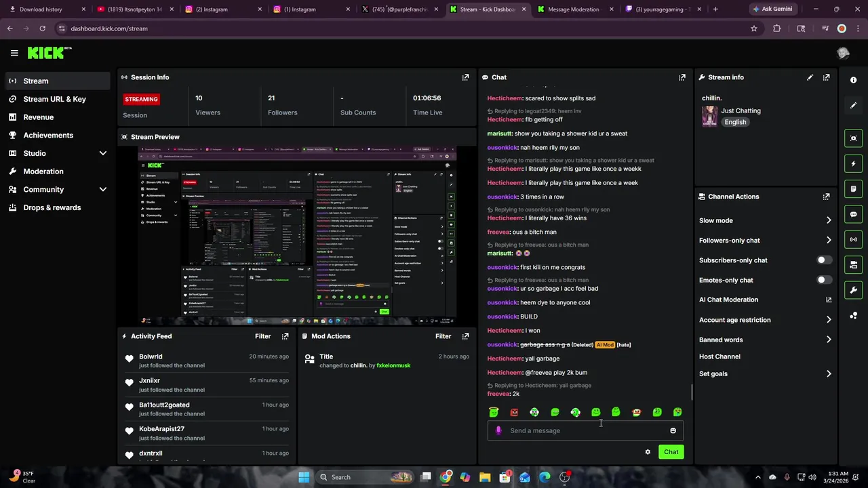Pop out the Chat panel
Image resolution: width=868 pixels, height=488 pixels.
pyautogui.click(x=682, y=77)
